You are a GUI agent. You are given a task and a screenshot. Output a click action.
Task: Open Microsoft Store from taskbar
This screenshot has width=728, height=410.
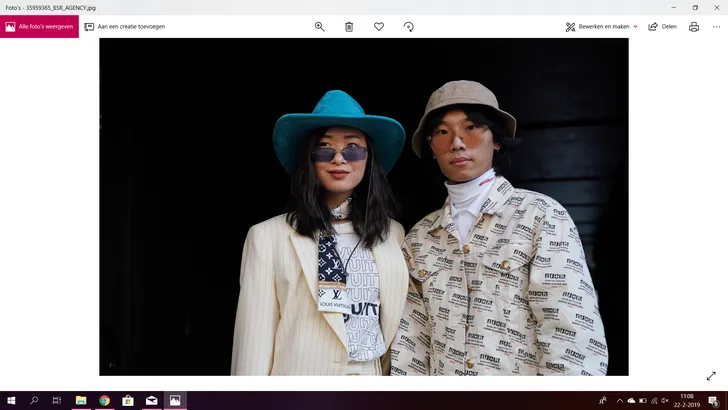(128, 400)
